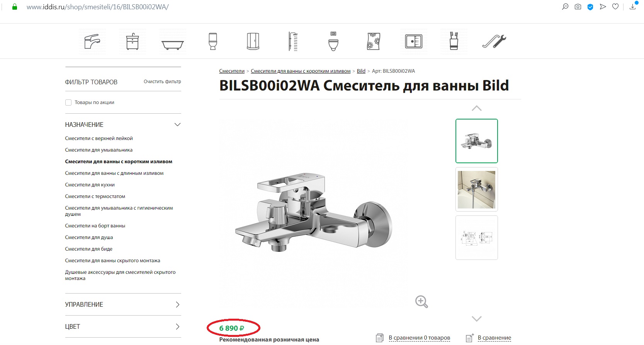Select Смесители для умывальника с гигиеническим душем

pyautogui.click(x=119, y=211)
